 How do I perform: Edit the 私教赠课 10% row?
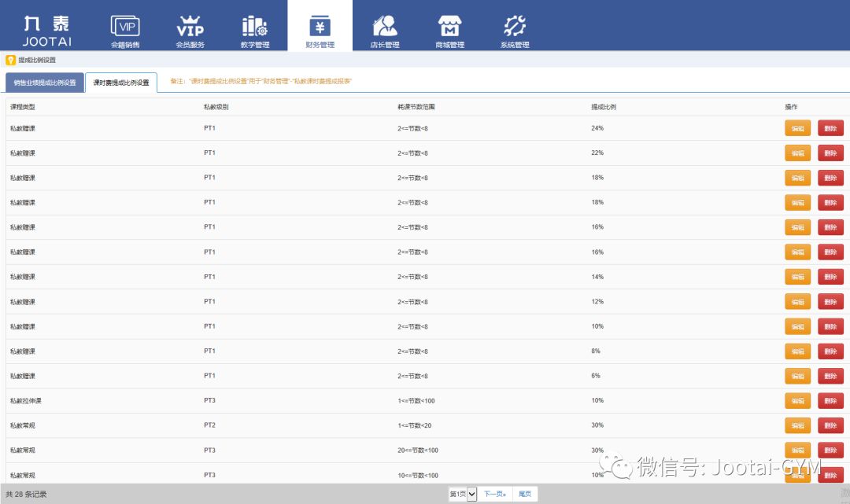tap(797, 326)
